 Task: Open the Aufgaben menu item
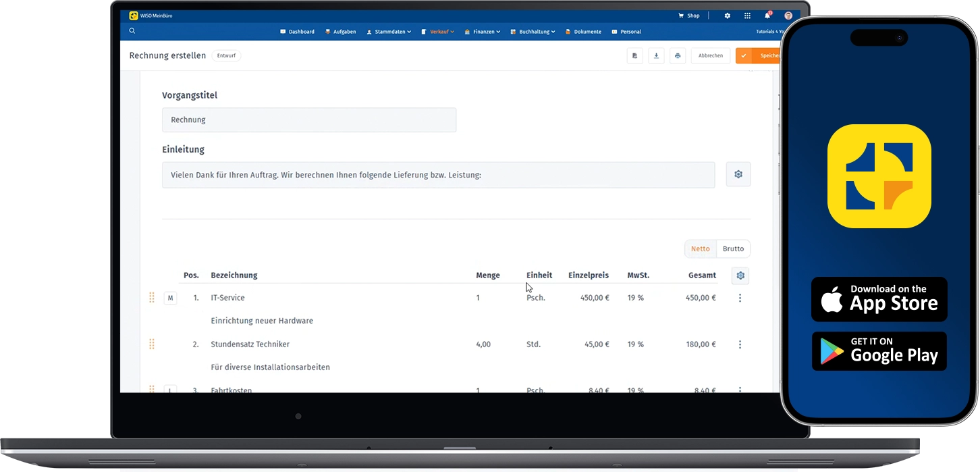pyautogui.click(x=340, y=32)
